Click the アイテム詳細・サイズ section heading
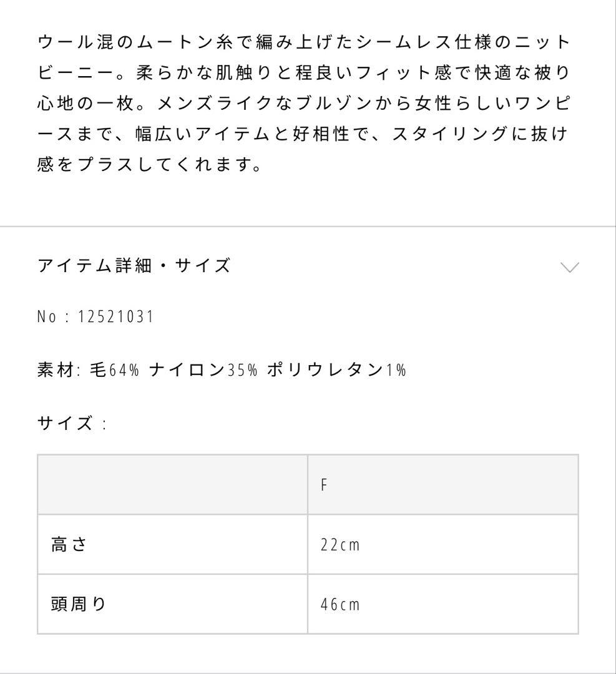Image resolution: width=616 pixels, height=674 pixels. point(134,266)
